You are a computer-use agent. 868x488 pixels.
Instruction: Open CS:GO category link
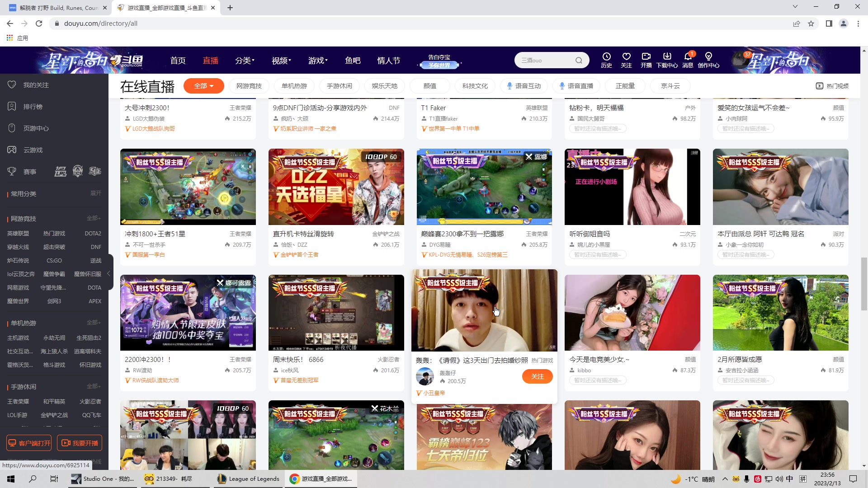pos(54,261)
